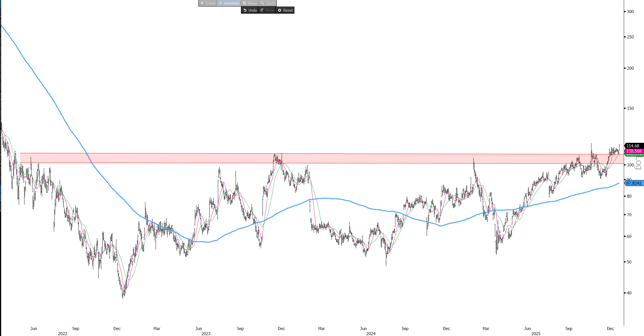Select the magenta 110.568 average label

(634, 151)
